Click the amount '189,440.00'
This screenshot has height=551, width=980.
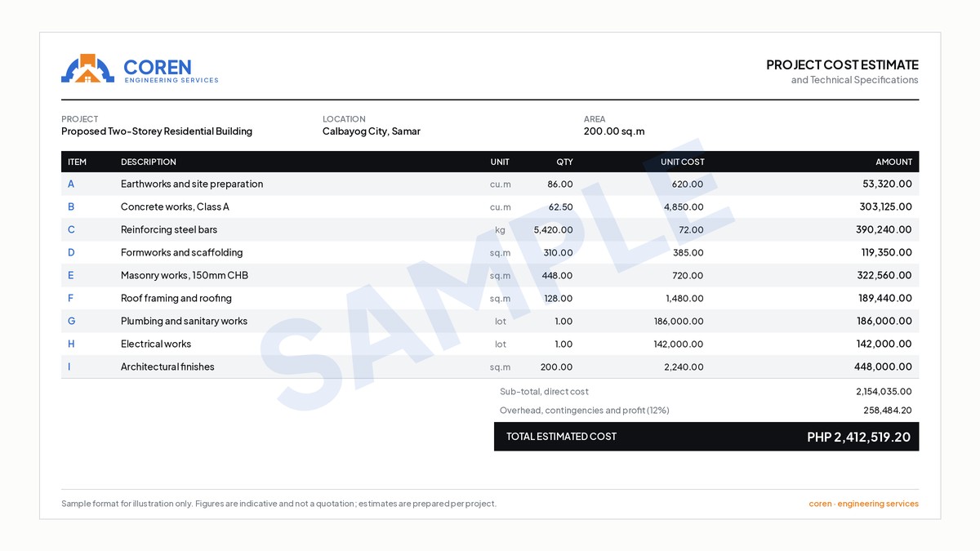coord(885,299)
